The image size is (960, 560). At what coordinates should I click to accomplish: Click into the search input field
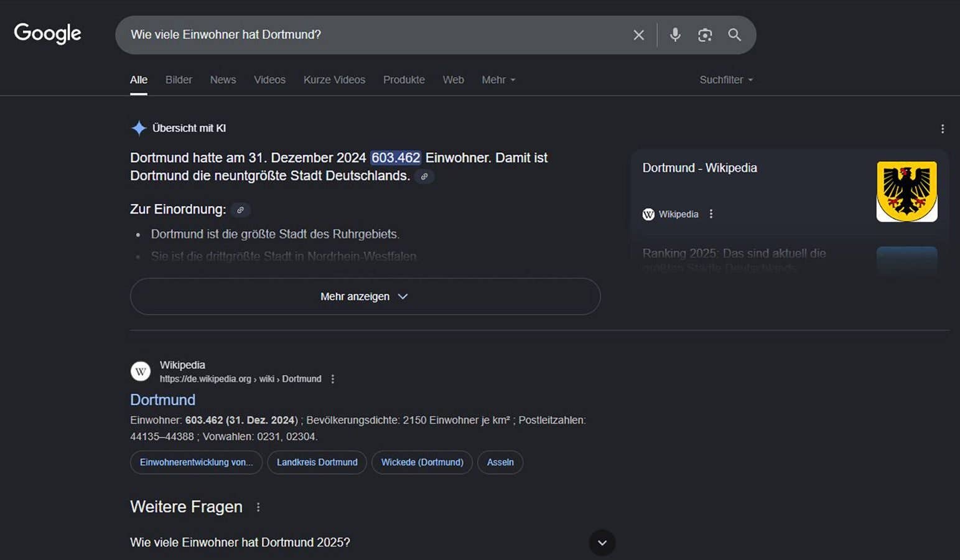(x=373, y=35)
